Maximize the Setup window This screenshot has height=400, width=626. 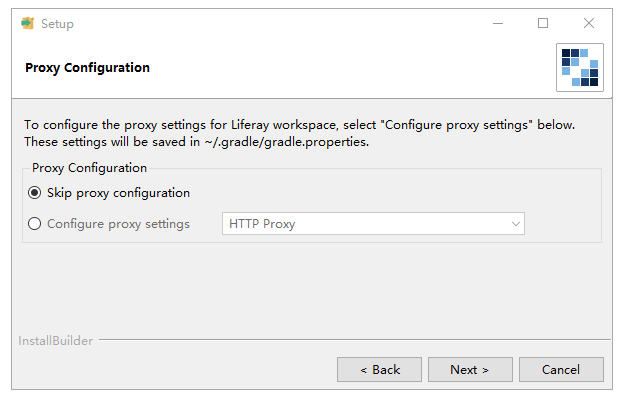543,23
